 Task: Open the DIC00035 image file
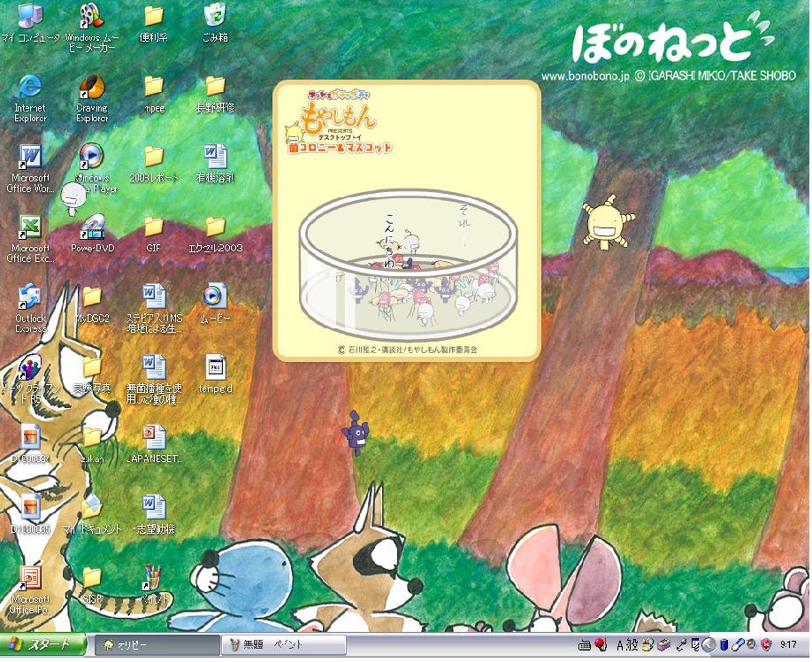[30, 515]
